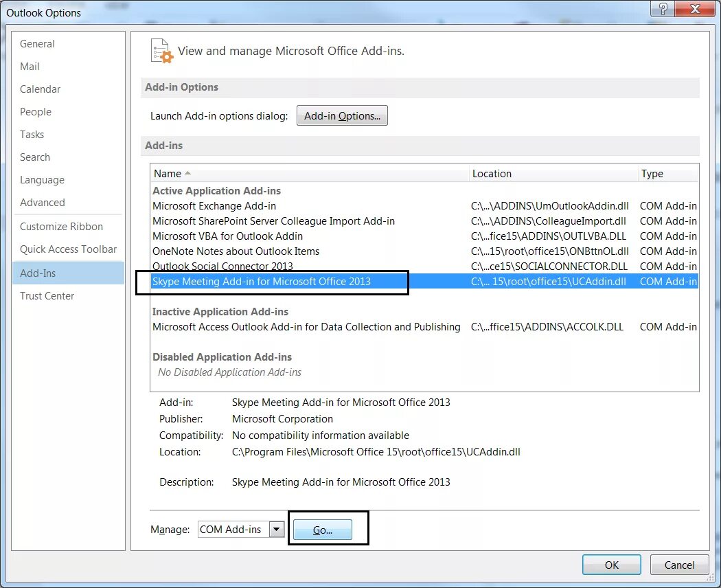Viewport: 721px width, 588px height.
Task: Open the Add-in Options dialog
Action: point(342,115)
